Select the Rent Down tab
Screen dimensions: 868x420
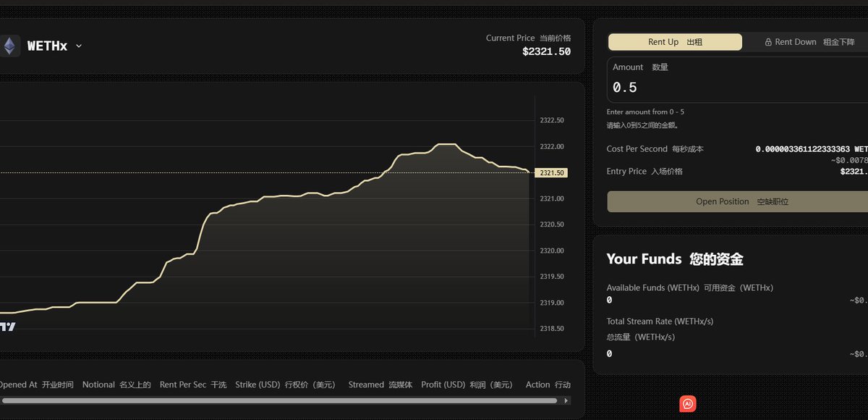tap(809, 42)
